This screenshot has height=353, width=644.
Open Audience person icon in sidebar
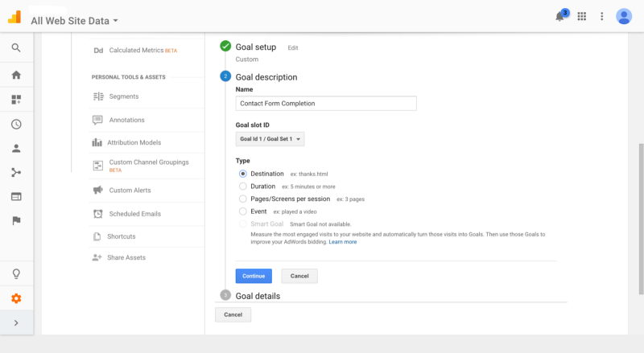pos(16,149)
